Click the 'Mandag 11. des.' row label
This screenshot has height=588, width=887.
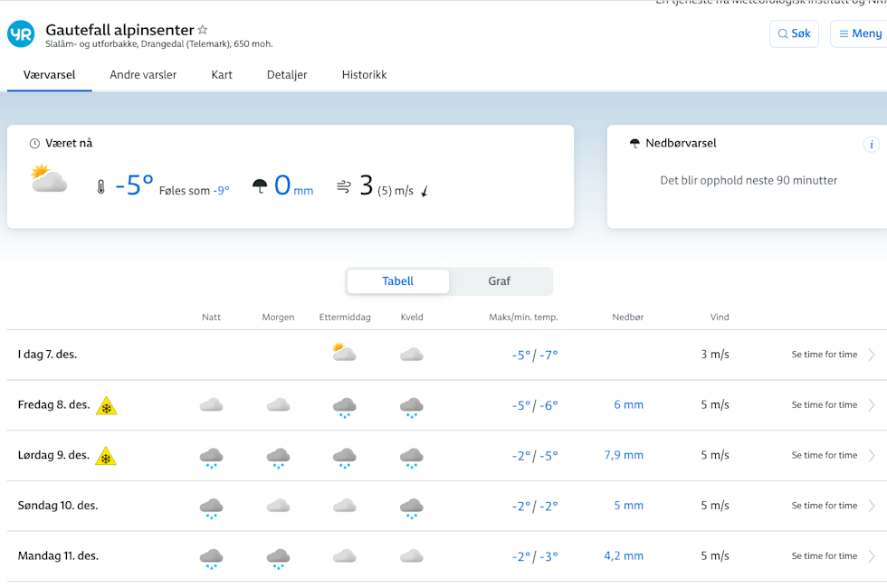click(58, 555)
